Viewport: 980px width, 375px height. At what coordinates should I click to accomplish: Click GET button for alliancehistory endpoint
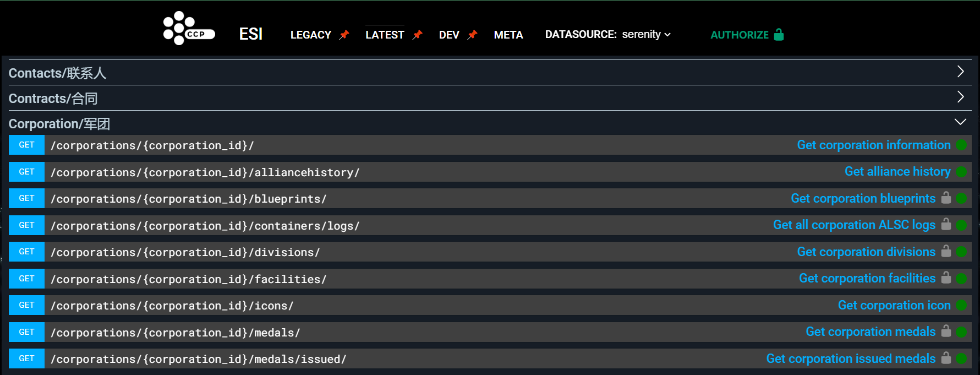(x=26, y=172)
